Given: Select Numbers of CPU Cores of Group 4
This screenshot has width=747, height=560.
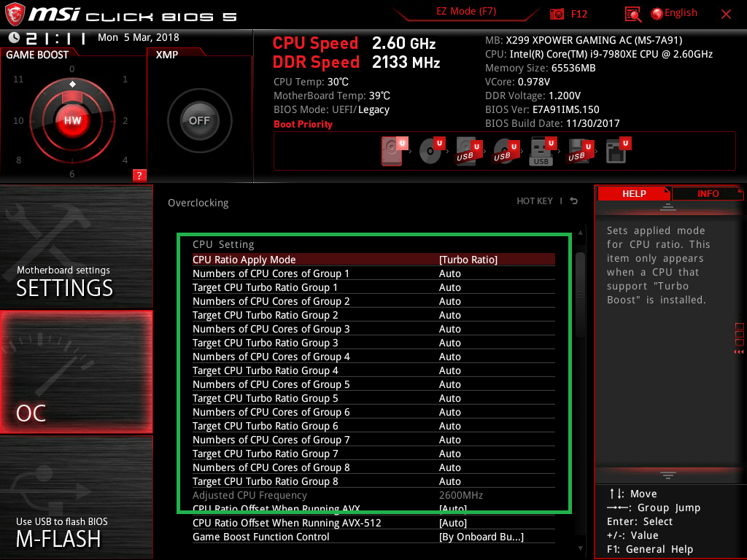Looking at the screenshot, I should point(373,356).
